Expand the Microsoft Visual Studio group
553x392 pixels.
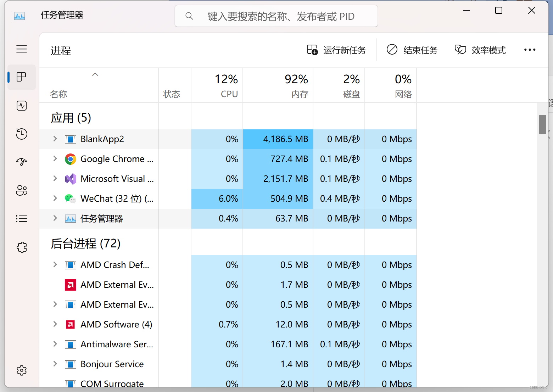point(55,178)
